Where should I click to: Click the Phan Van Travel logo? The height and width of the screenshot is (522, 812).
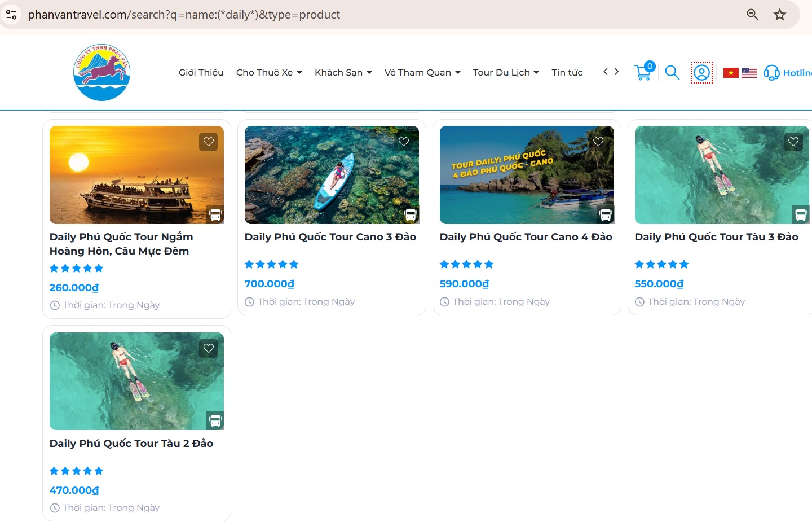[101, 72]
